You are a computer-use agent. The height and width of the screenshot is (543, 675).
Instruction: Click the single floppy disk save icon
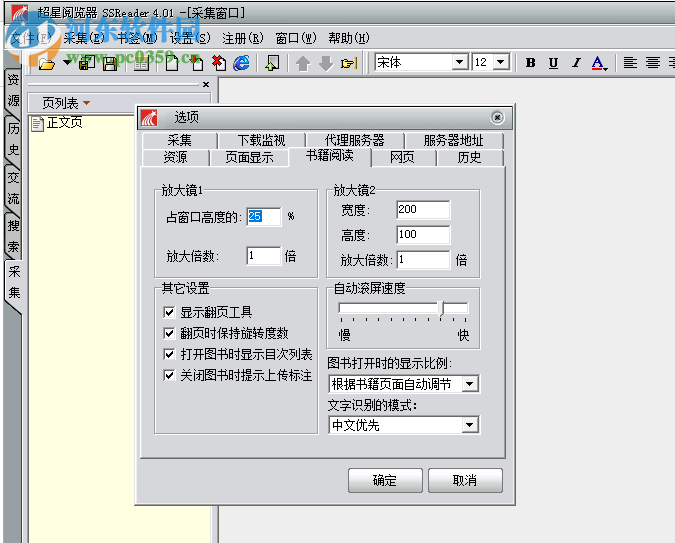point(110,64)
